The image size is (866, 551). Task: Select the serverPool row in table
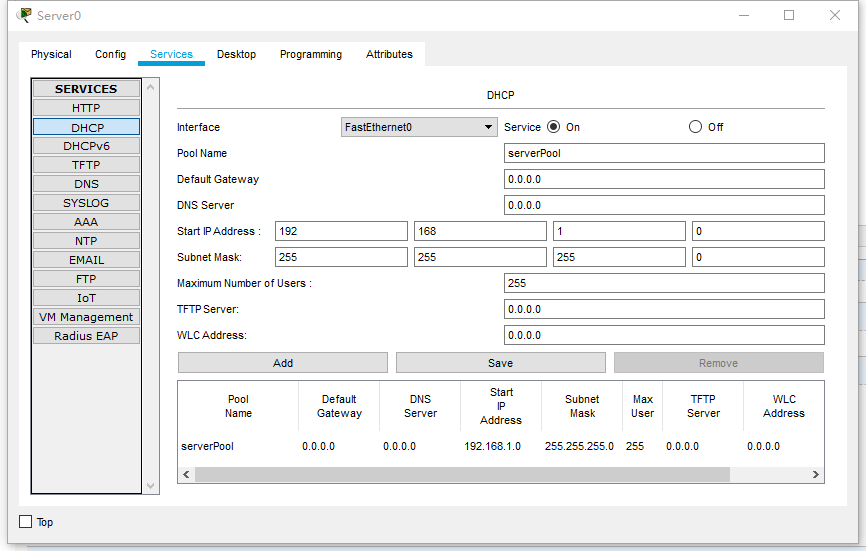coord(208,446)
